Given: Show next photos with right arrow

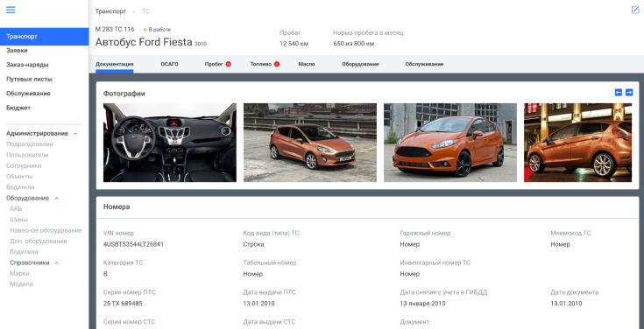Looking at the screenshot, I should click(x=629, y=92).
